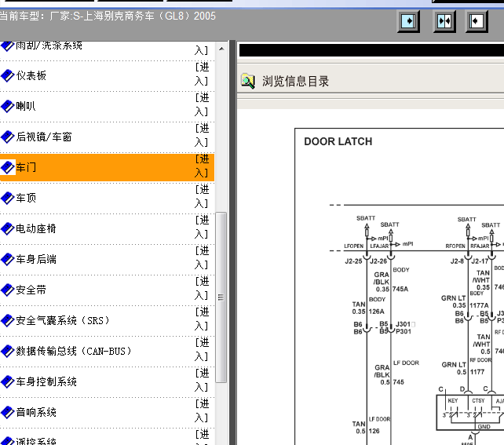Screen dimensions: 504x445
Task: Choose 音响系统 from the list
Action: click(x=36, y=412)
